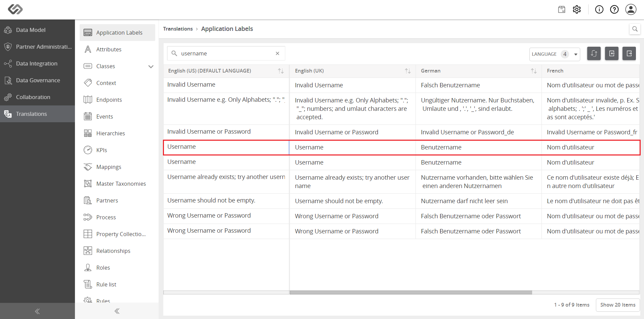Click the Context tag icon
This screenshot has width=644, height=319.
pyautogui.click(x=88, y=83)
